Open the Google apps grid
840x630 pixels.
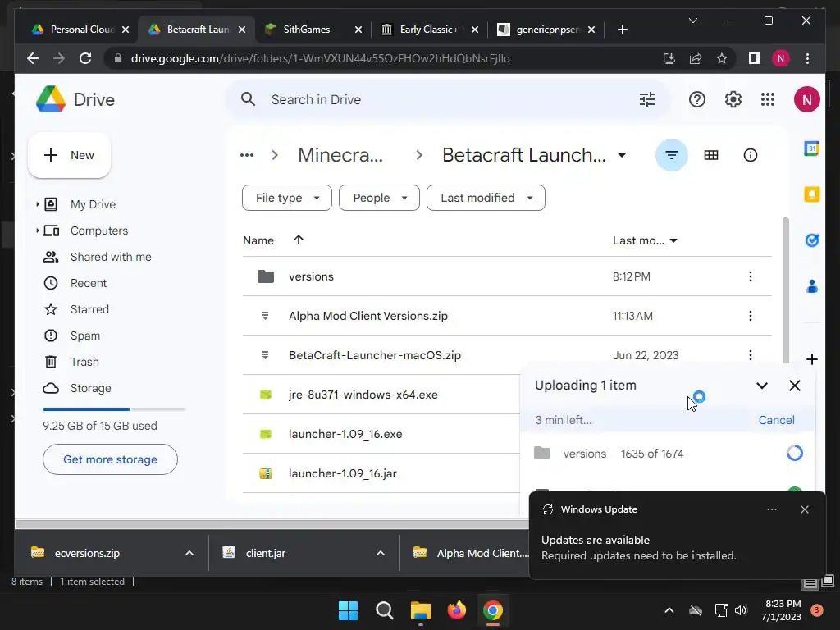pos(768,99)
